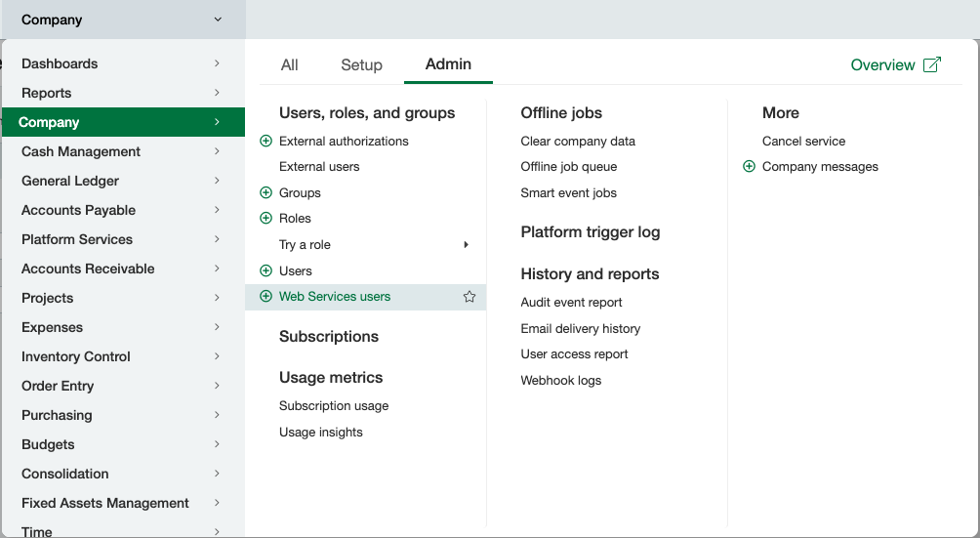Open the Overview link
Screen dimensions: 980x538
(882, 65)
